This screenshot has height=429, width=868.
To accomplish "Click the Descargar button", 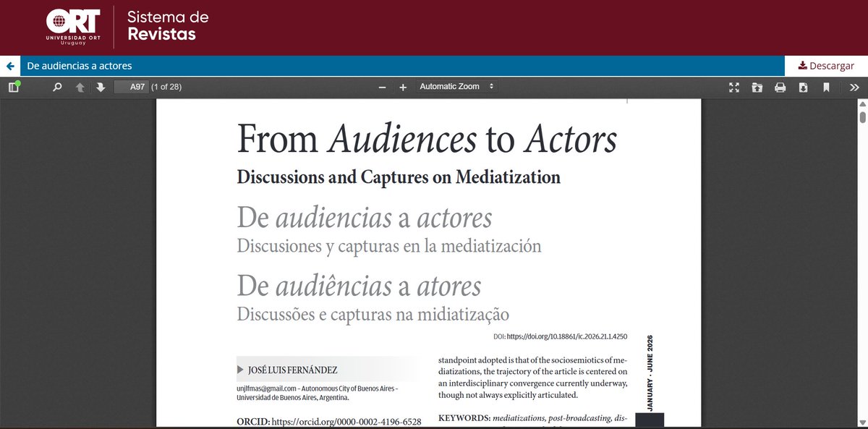I will [x=826, y=66].
